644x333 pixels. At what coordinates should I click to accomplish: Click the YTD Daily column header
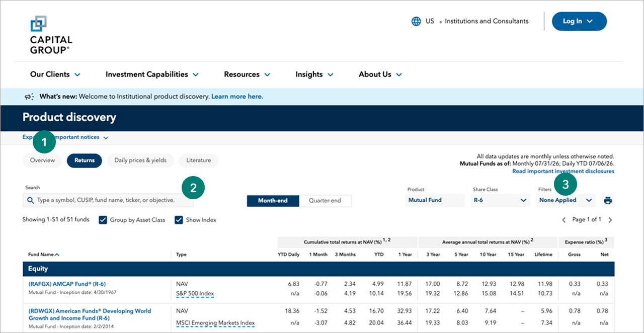click(288, 255)
